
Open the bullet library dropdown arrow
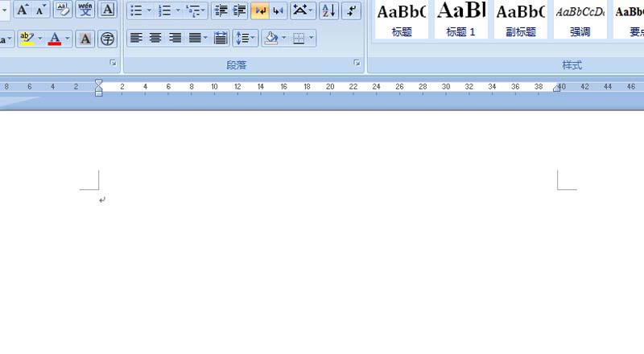click(x=149, y=10)
